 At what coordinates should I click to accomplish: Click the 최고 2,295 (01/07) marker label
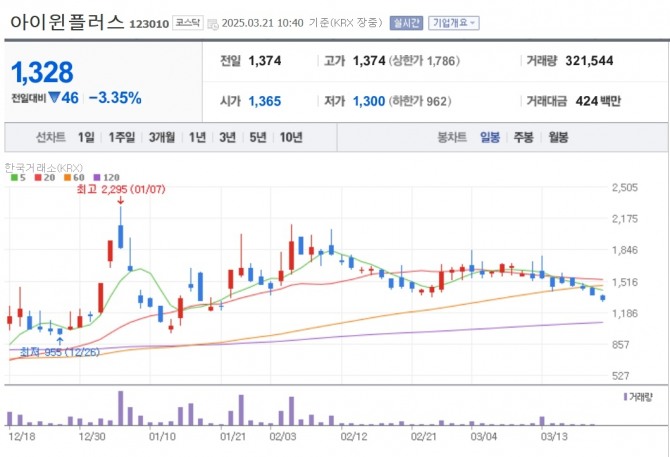click(121, 189)
